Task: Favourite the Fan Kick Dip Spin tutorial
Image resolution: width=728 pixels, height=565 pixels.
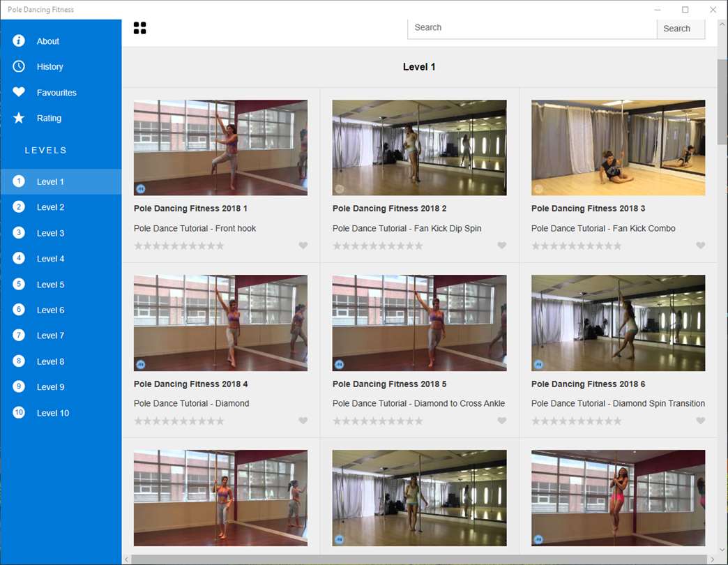Action: [x=502, y=246]
